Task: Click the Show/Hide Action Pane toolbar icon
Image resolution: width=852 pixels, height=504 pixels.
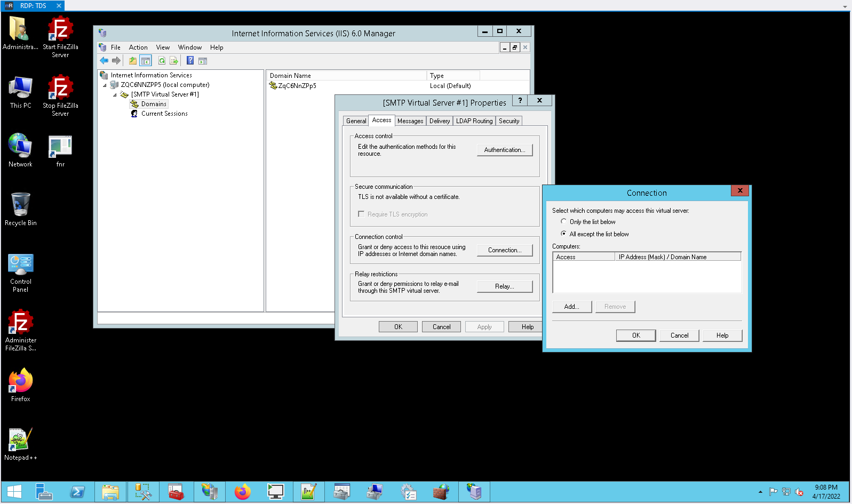Action: coord(203,61)
